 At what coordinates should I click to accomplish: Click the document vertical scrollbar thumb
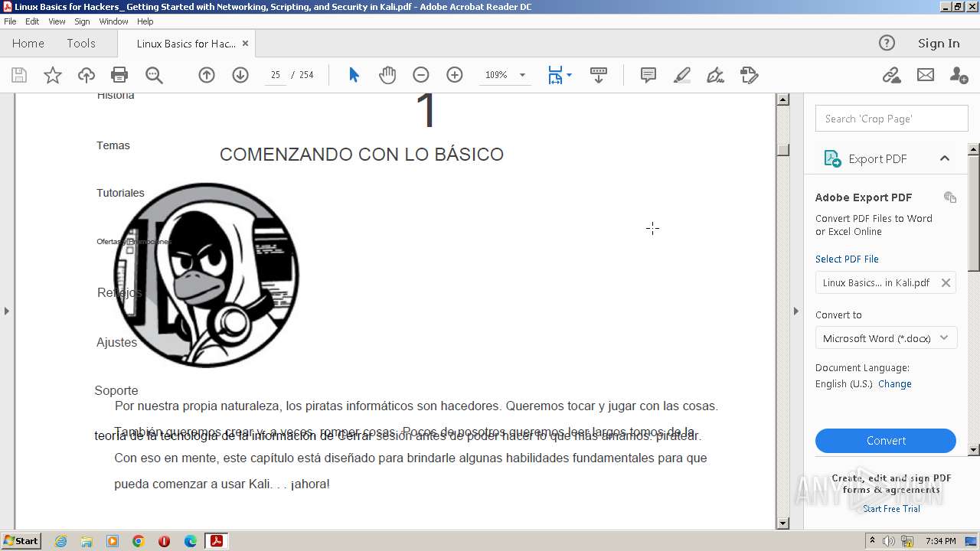(782, 150)
